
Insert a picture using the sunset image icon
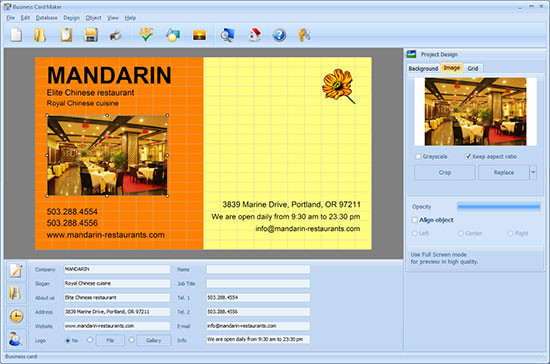point(199,35)
